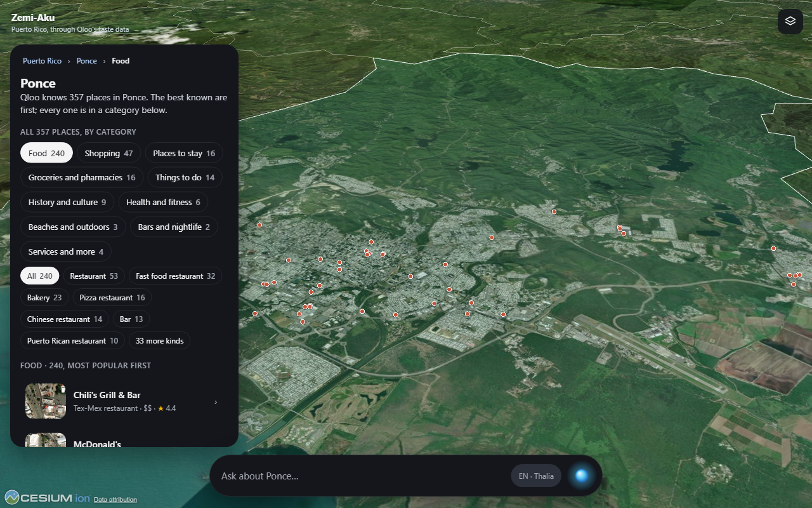Select Places to stay category
812x508 pixels.
coord(184,153)
